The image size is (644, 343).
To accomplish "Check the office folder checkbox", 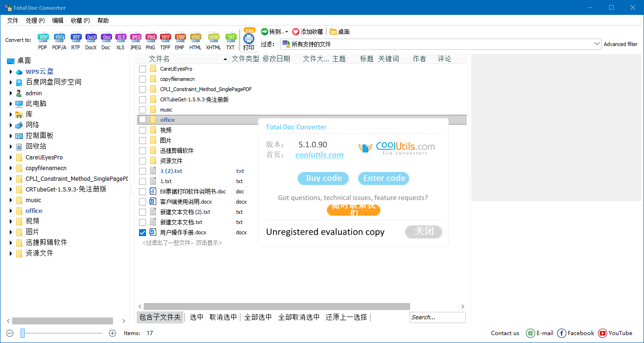I will [143, 120].
